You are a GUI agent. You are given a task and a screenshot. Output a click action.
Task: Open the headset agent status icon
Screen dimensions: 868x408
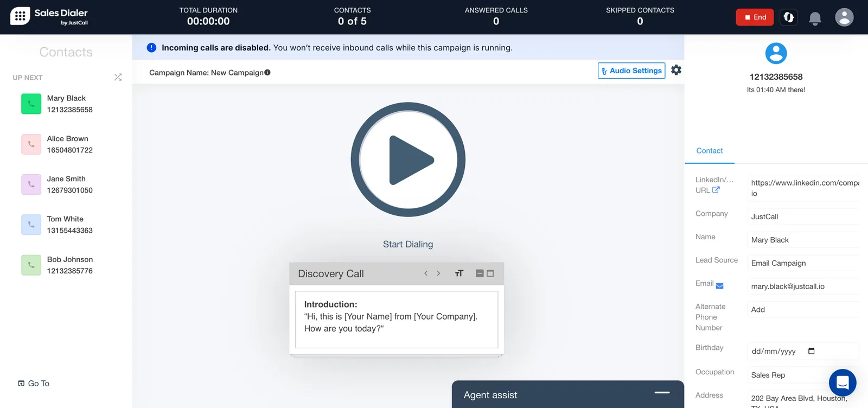789,17
